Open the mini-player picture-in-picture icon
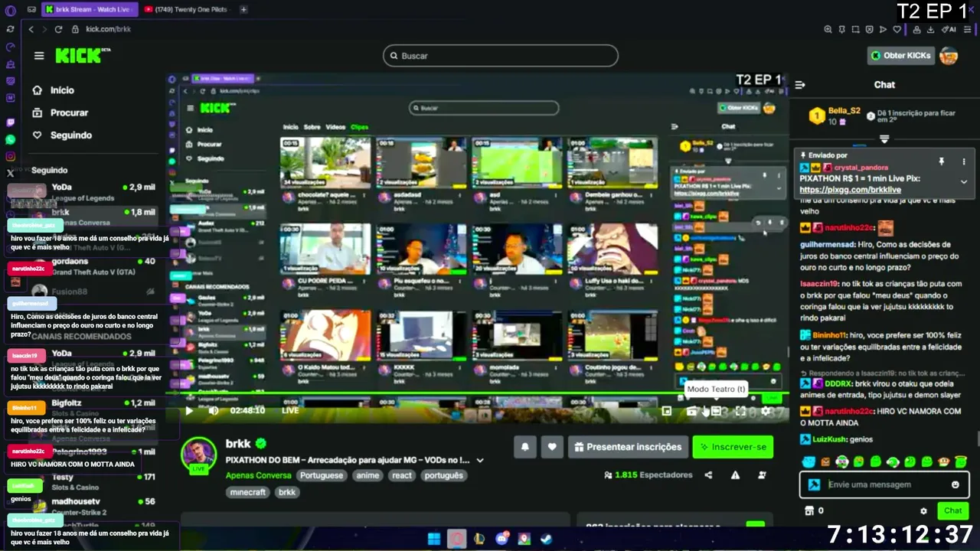This screenshot has width=980, height=551. coord(666,411)
